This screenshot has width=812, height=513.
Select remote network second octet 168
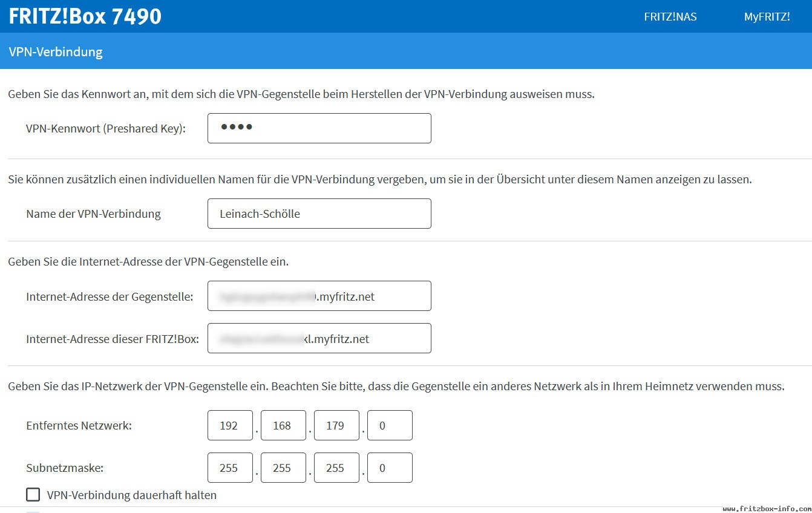click(x=283, y=425)
